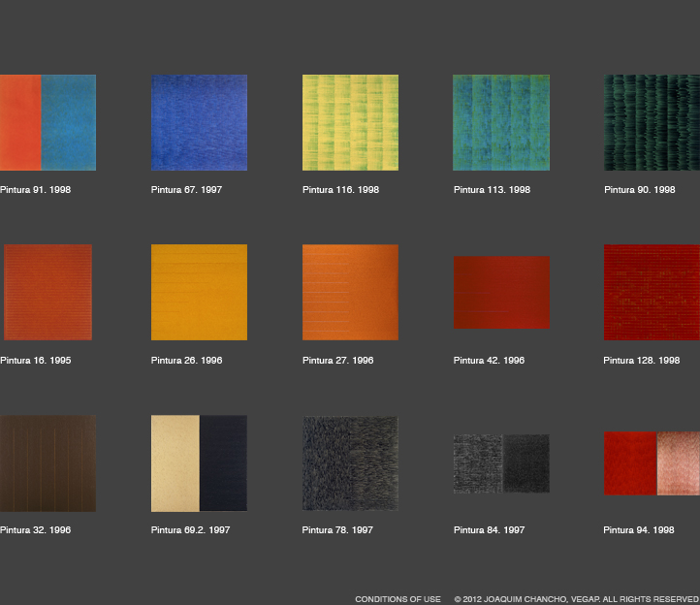
Task: Click the 'Pintura 128. 1998' caption
Action: (642, 361)
